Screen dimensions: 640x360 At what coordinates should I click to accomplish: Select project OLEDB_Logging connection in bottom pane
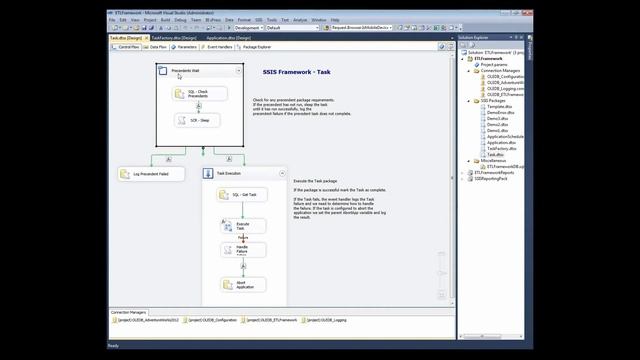click(324, 320)
